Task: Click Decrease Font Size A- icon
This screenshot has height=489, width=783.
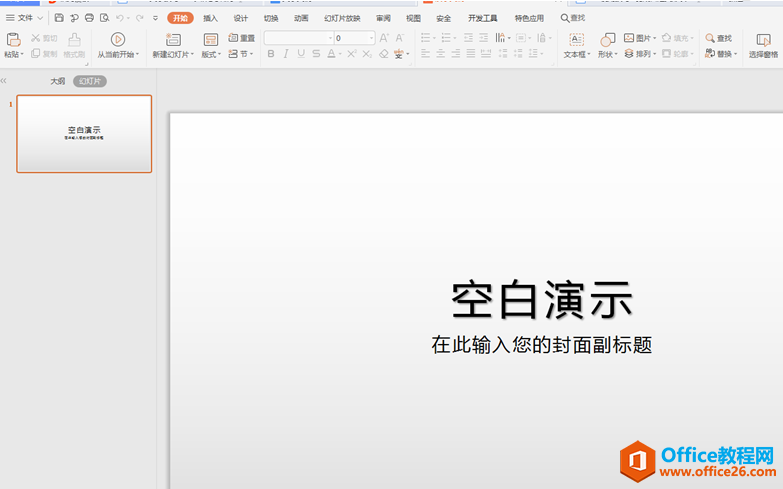Action: [399, 38]
